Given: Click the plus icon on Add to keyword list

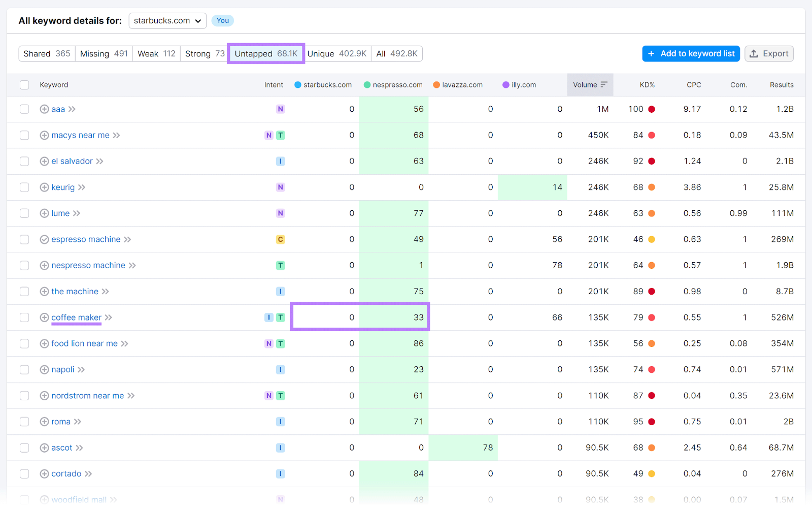Looking at the screenshot, I should (651, 53).
